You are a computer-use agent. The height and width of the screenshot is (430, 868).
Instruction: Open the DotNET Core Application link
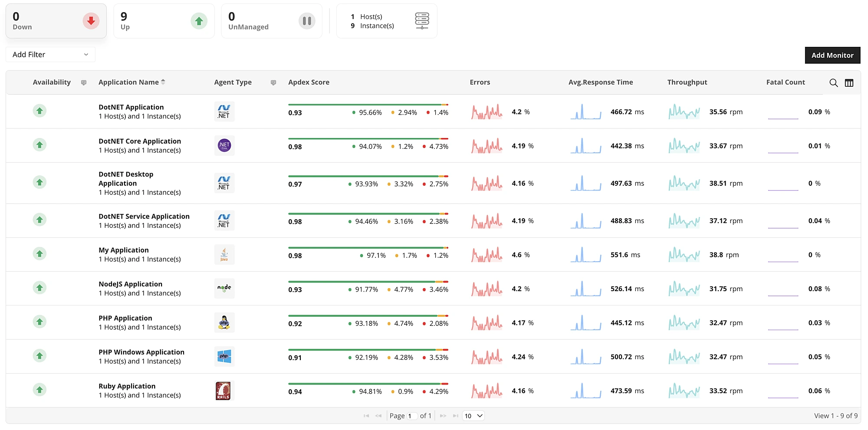139,141
